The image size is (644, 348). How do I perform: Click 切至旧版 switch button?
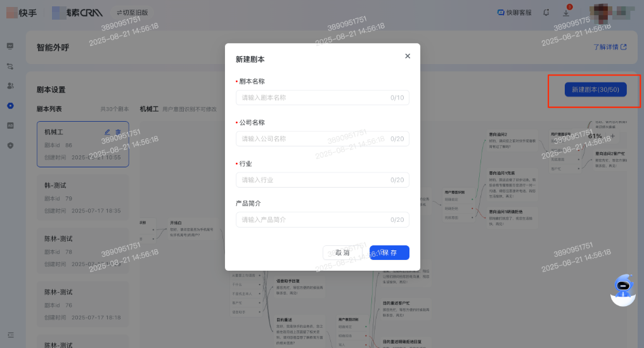(132, 13)
